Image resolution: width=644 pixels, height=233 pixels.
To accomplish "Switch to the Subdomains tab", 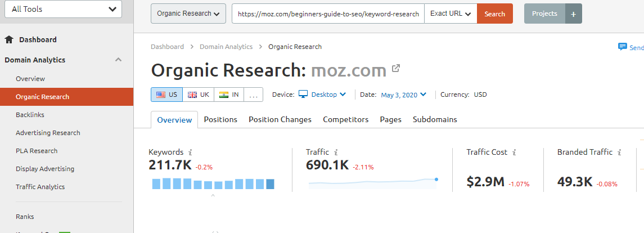I will (435, 119).
